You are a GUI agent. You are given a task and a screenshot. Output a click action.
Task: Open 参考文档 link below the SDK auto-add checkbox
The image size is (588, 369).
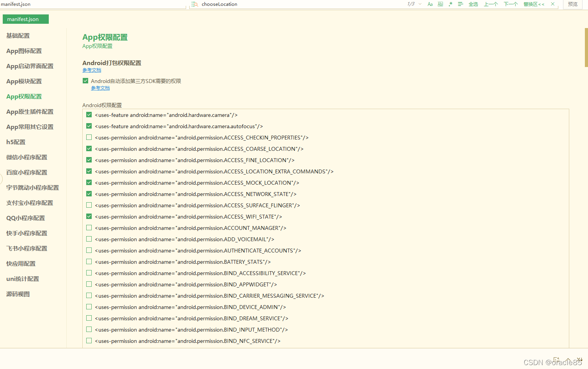coord(100,88)
